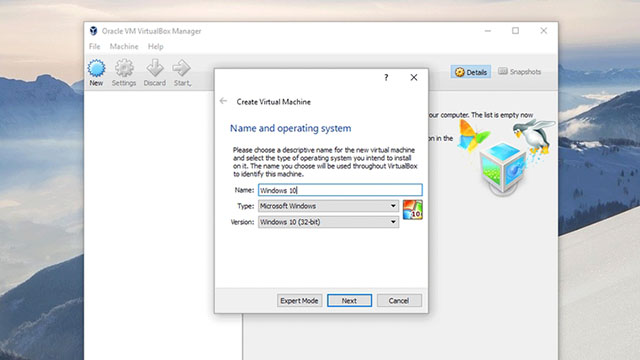Close the Create Virtual Machine dialog

click(x=413, y=78)
